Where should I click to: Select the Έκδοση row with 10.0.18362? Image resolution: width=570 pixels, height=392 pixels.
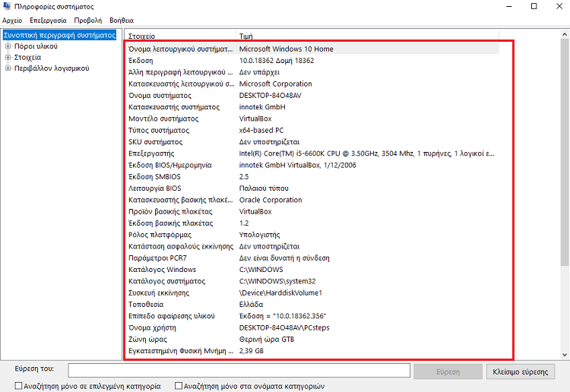coord(312,60)
